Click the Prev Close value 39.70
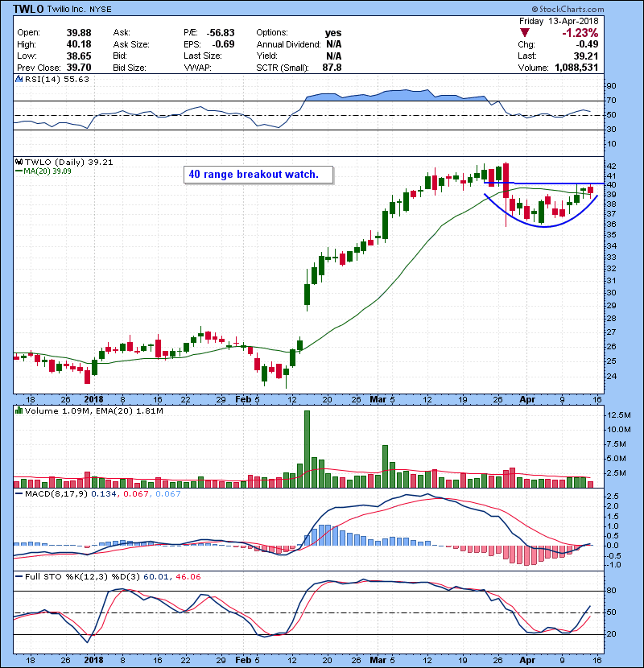 79,68
